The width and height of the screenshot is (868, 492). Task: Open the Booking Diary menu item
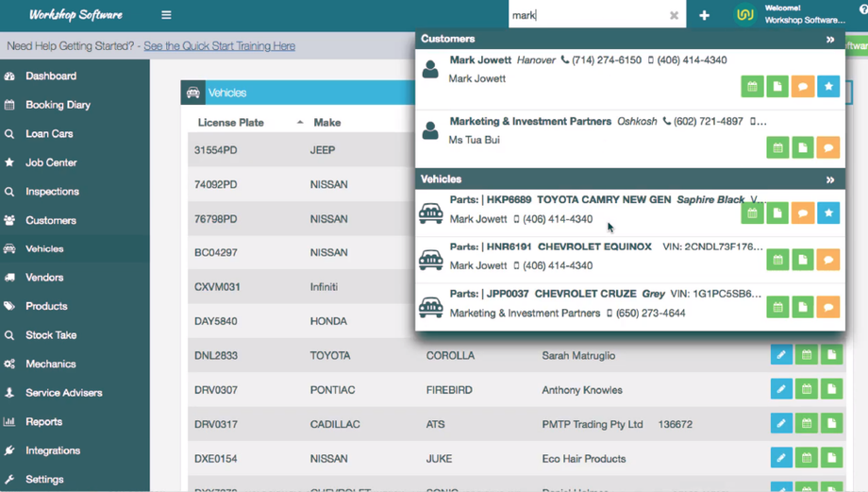pos(58,105)
